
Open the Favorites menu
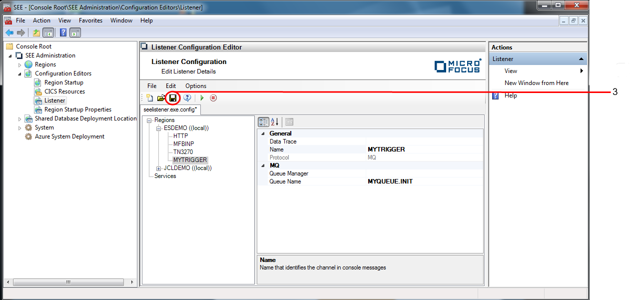(x=90, y=20)
